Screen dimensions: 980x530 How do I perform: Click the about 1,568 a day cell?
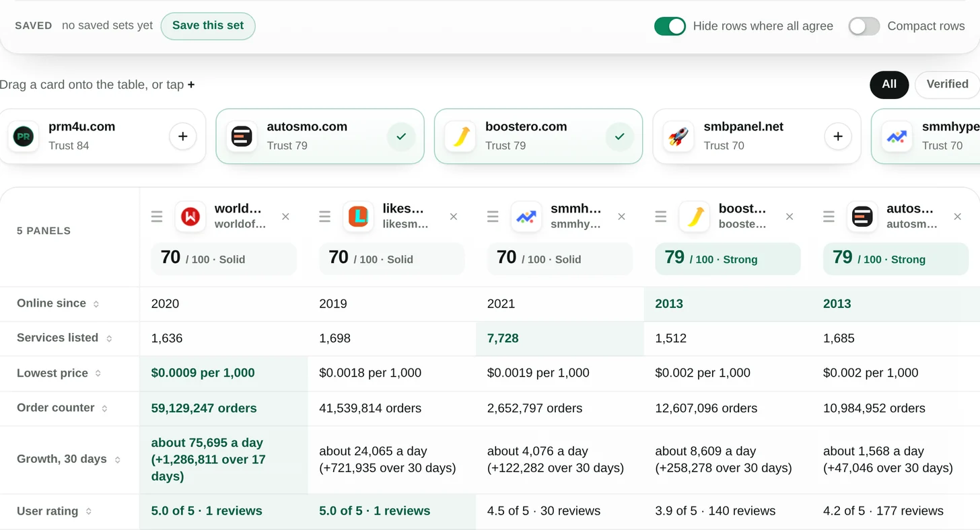click(896, 459)
